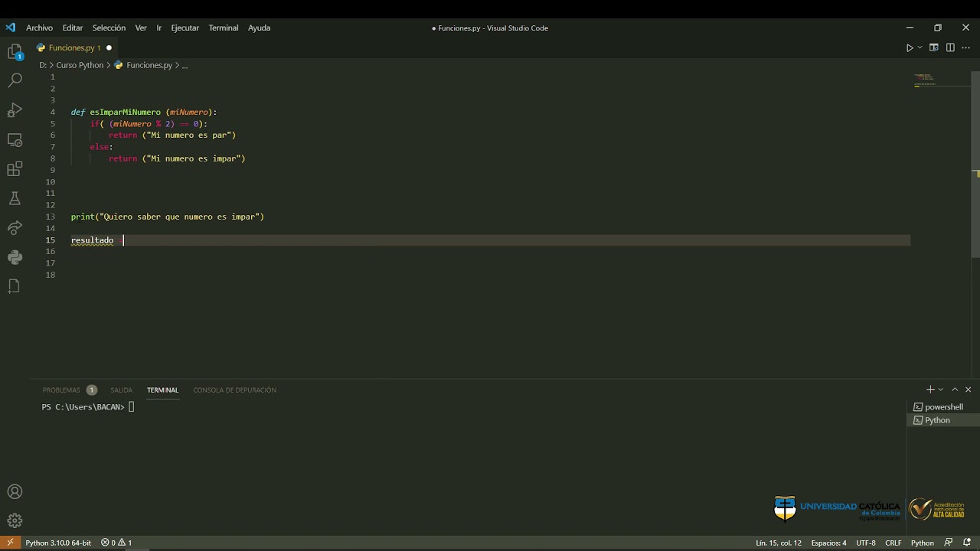The image size is (980, 551).
Task: Open the feedback icon in status bar
Action: coord(949,543)
